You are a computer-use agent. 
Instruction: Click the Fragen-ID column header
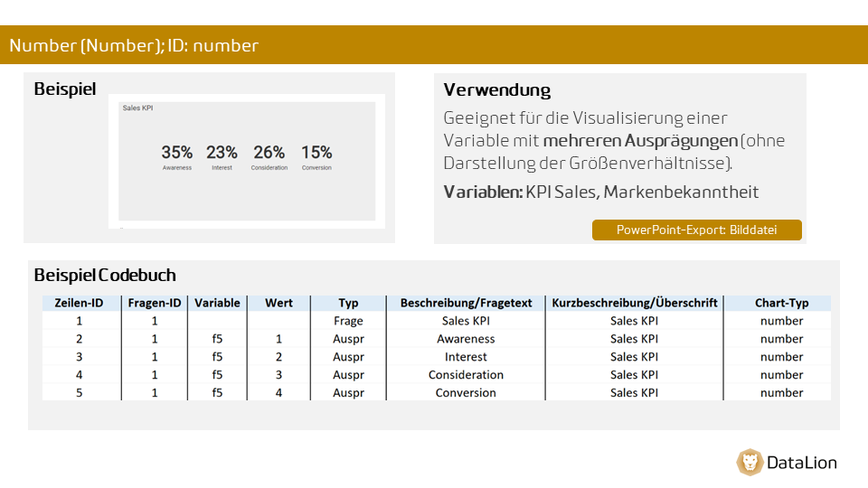pos(155,303)
